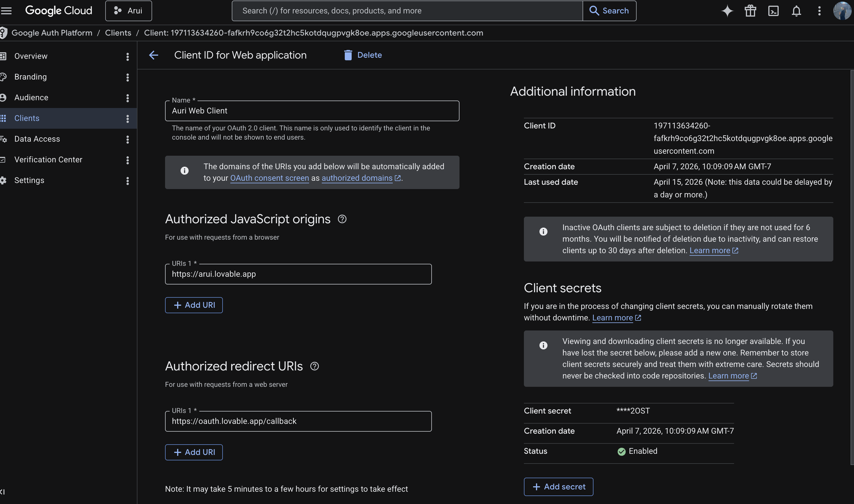
Task: Focus the resources search box
Action: coord(407,11)
